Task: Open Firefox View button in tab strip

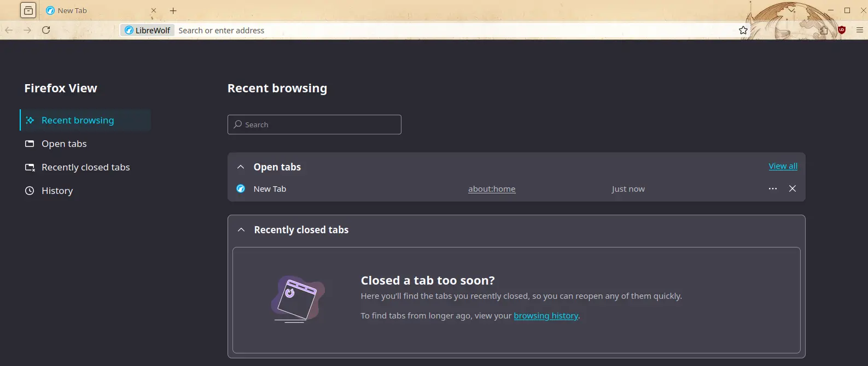Action: point(28,10)
